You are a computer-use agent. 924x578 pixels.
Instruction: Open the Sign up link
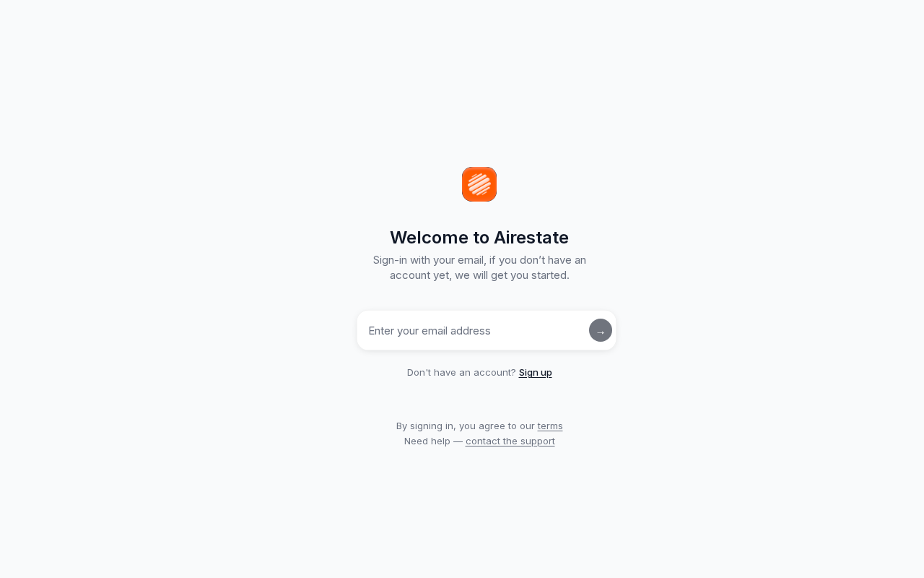(535, 372)
